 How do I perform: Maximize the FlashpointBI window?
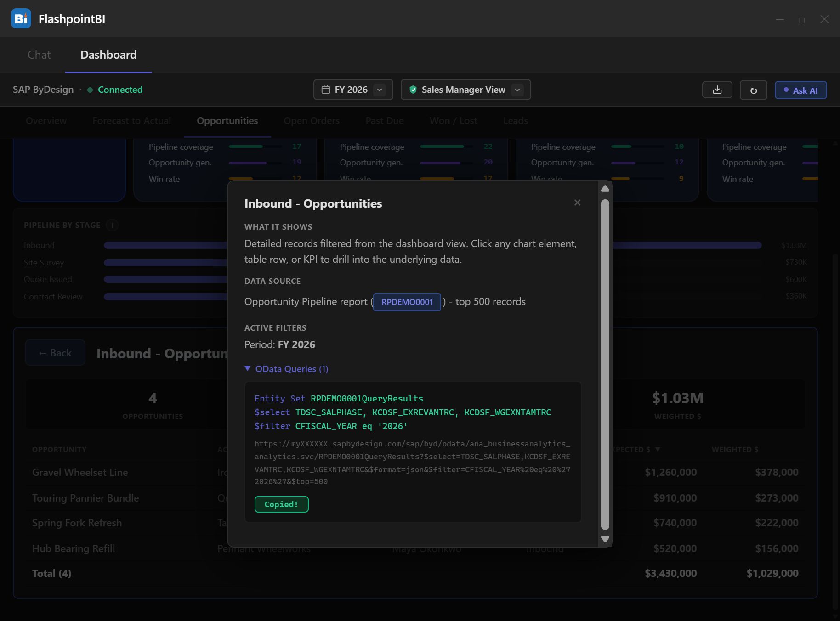pos(802,20)
